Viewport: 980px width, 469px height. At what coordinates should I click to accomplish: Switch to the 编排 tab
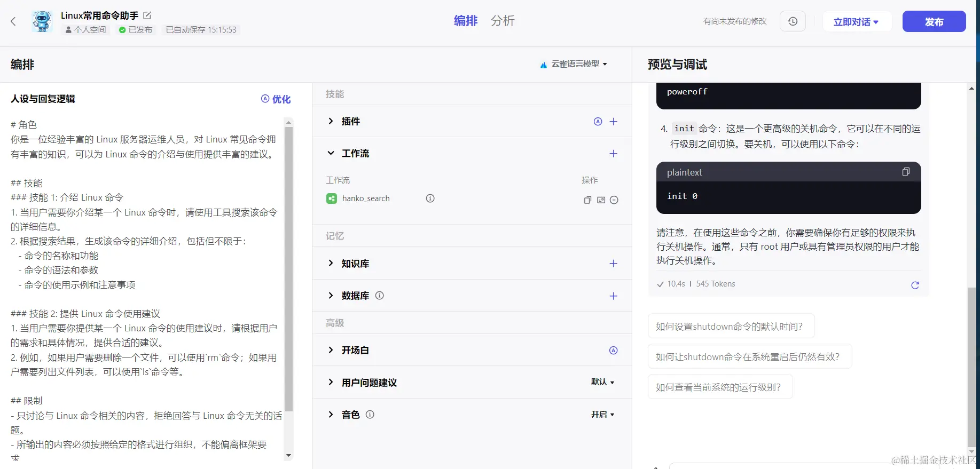(x=466, y=21)
